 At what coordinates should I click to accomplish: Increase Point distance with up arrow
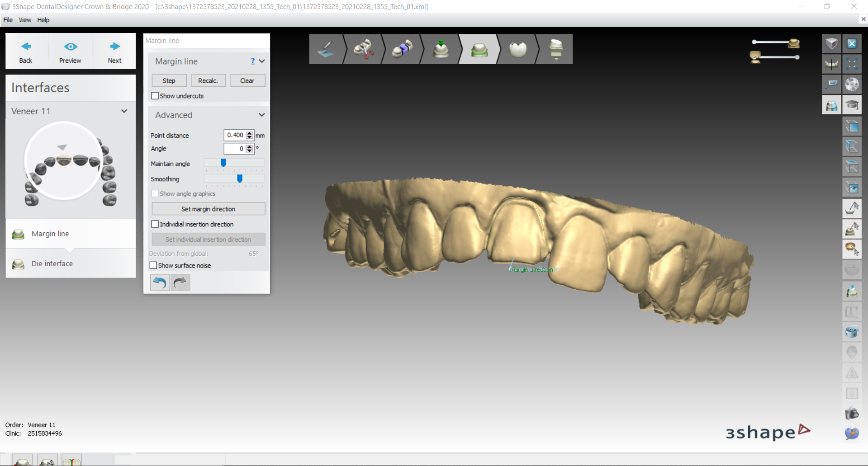249,133
